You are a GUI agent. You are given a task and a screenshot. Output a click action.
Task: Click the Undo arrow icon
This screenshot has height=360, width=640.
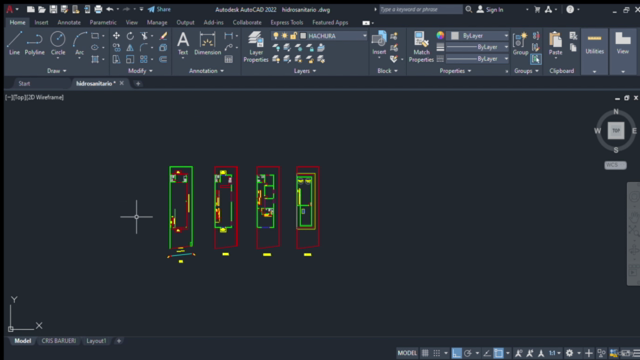(x=109, y=9)
